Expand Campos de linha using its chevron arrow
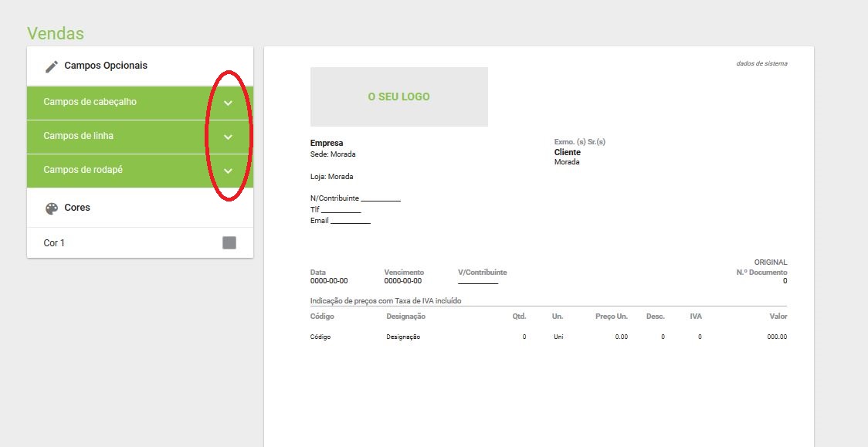The height and width of the screenshot is (447, 868). point(228,137)
